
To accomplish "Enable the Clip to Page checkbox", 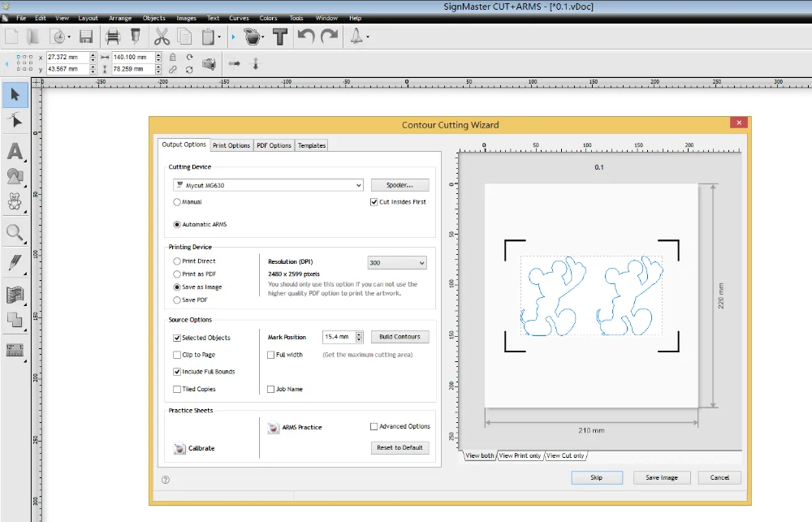I will (177, 355).
